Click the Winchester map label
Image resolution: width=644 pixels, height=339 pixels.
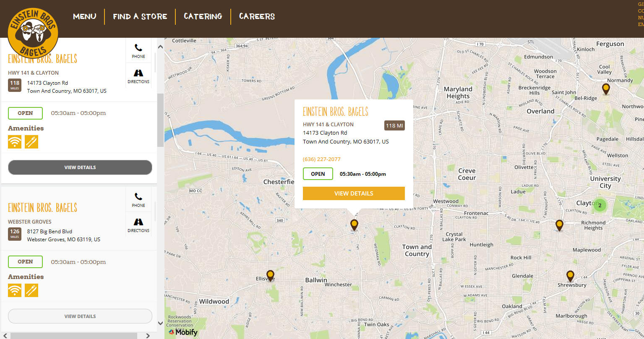pyautogui.click(x=338, y=284)
